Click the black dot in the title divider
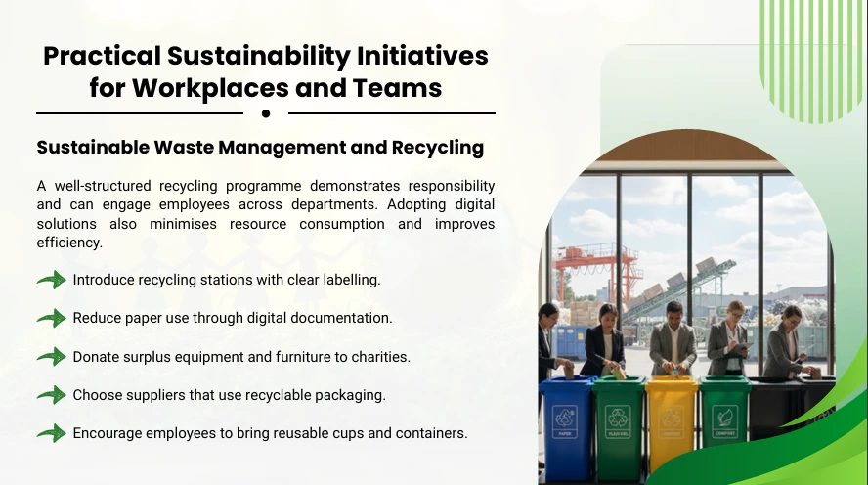The image size is (868, 485). pyautogui.click(x=266, y=113)
